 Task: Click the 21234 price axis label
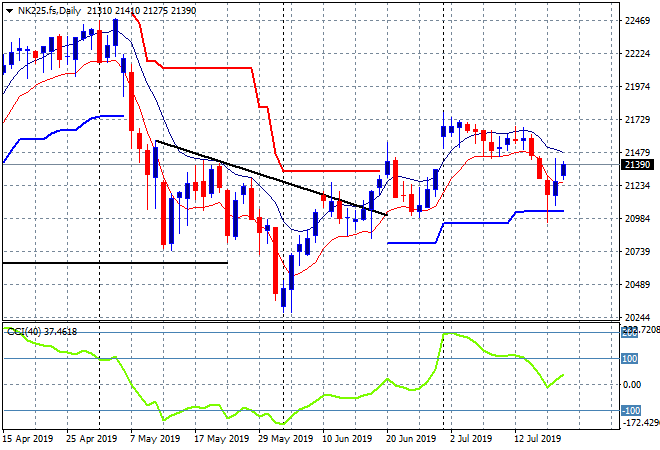click(637, 186)
